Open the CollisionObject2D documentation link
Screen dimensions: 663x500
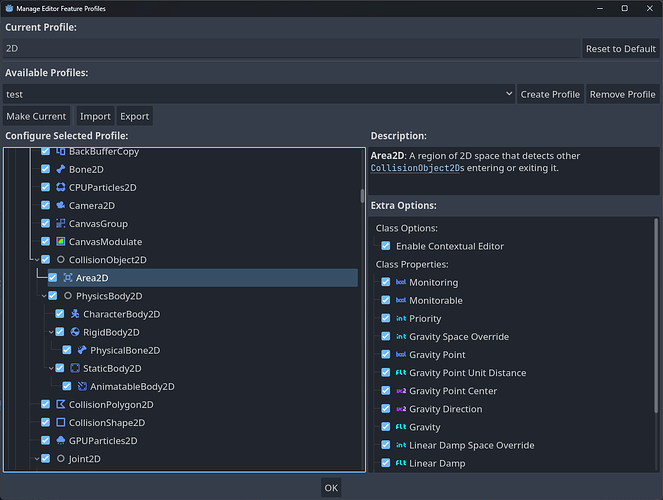(415, 168)
